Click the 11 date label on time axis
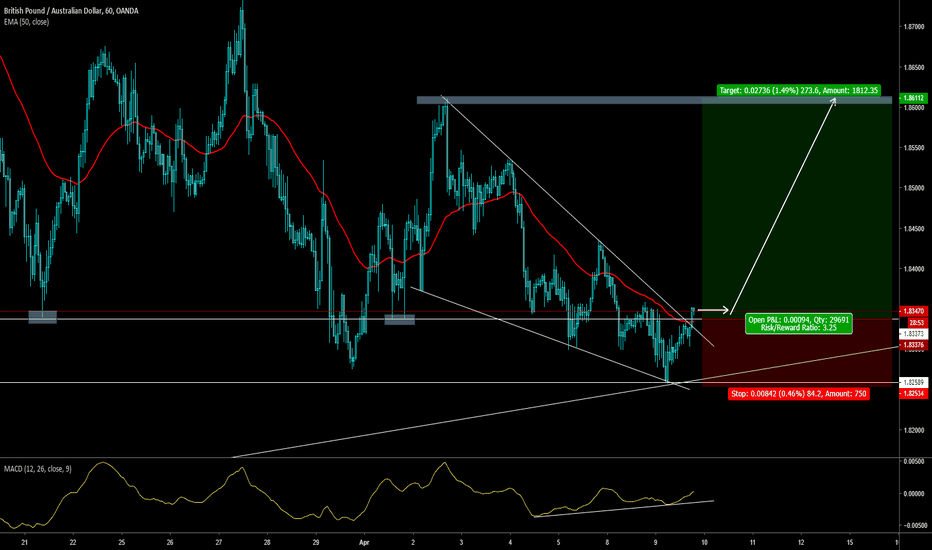 pos(752,542)
